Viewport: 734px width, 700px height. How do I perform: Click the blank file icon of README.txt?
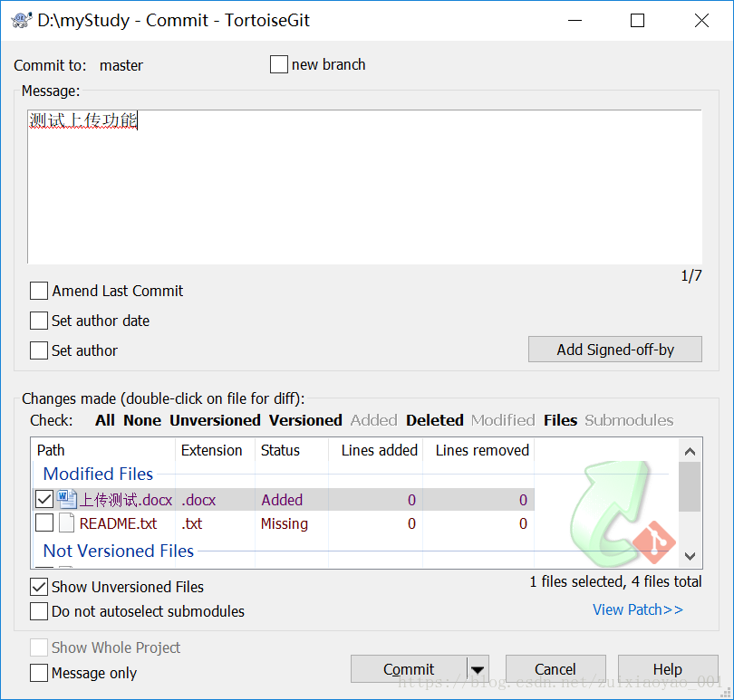point(66,523)
